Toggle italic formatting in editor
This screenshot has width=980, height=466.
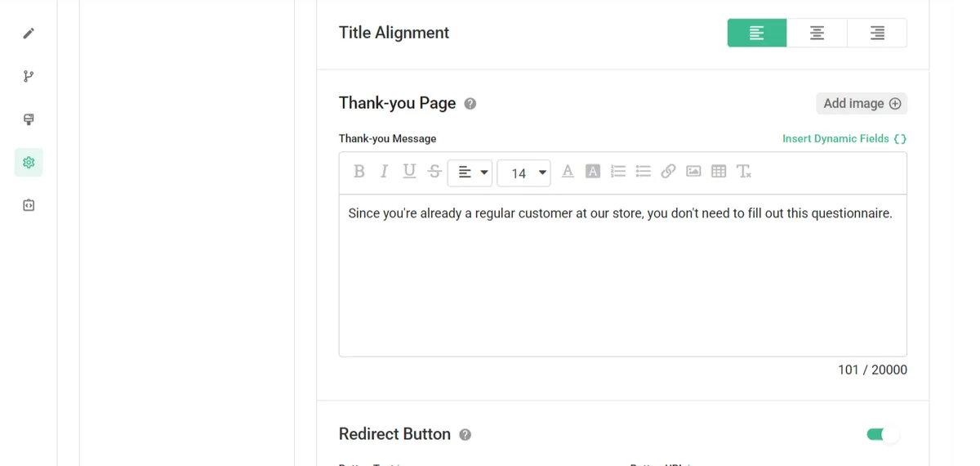[x=384, y=172]
